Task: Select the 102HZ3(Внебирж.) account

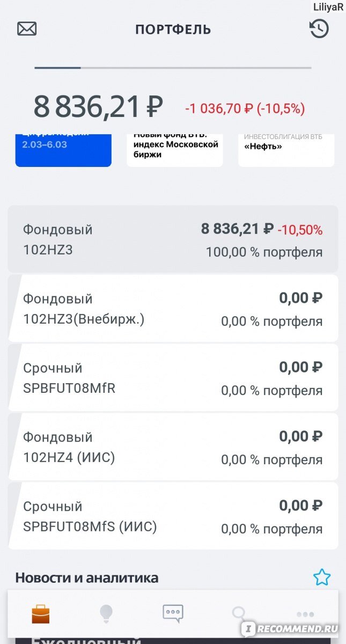Action: click(173, 308)
